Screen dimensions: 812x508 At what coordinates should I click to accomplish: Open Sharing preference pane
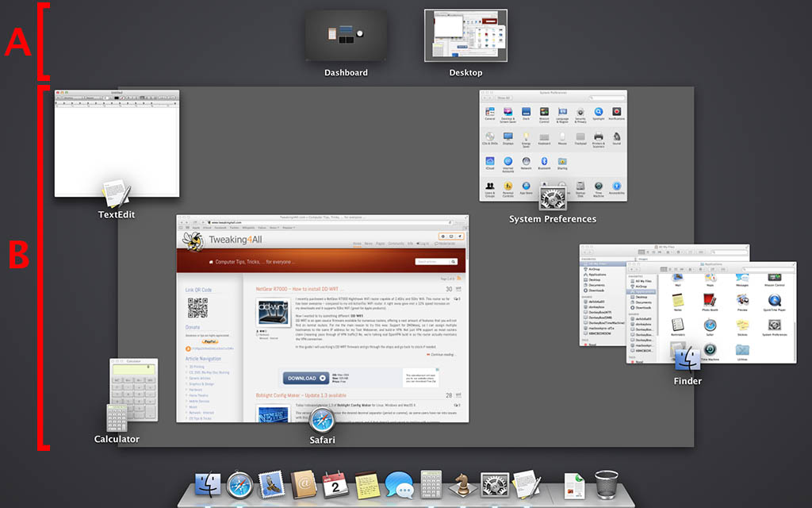tap(562, 164)
